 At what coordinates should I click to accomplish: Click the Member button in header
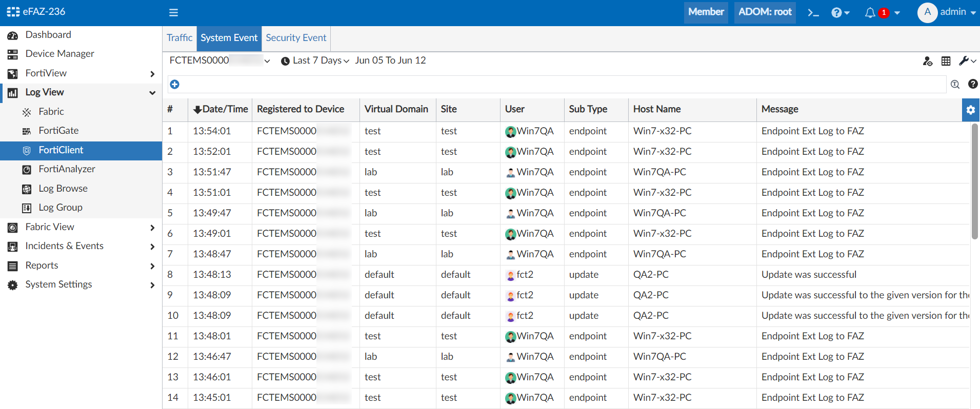[706, 12]
